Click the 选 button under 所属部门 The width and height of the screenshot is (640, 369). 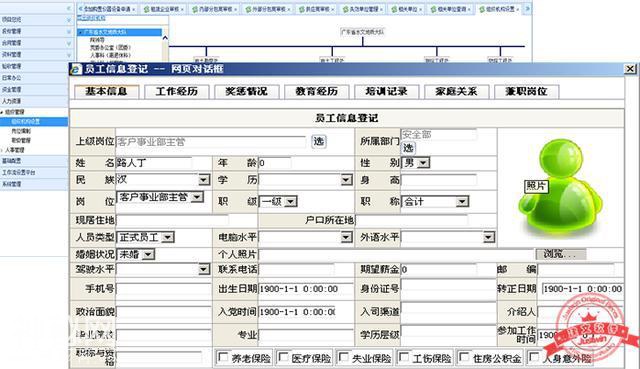click(408, 148)
